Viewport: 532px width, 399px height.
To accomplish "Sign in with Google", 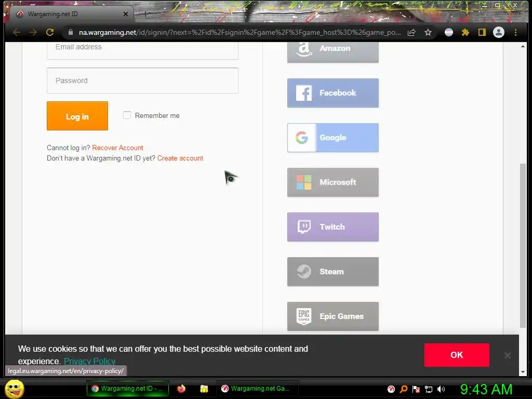I will click(333, 138).
